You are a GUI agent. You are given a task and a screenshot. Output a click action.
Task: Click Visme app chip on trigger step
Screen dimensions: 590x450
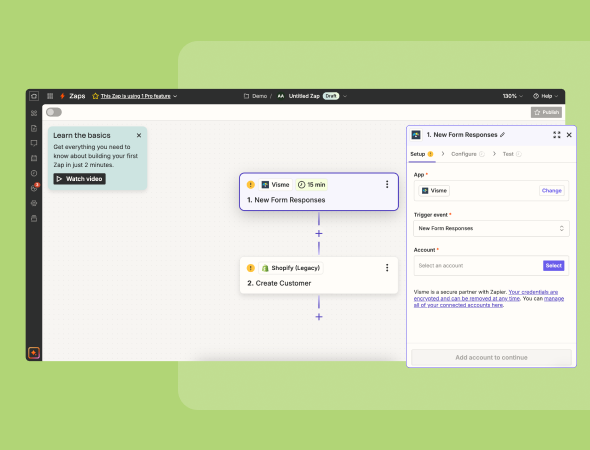[x=276, y=185]
